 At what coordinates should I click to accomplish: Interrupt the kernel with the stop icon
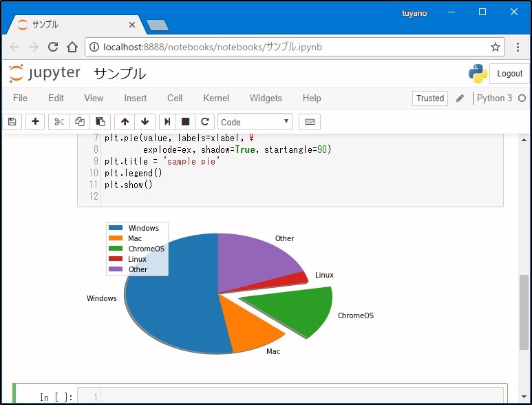click(186, 122)
